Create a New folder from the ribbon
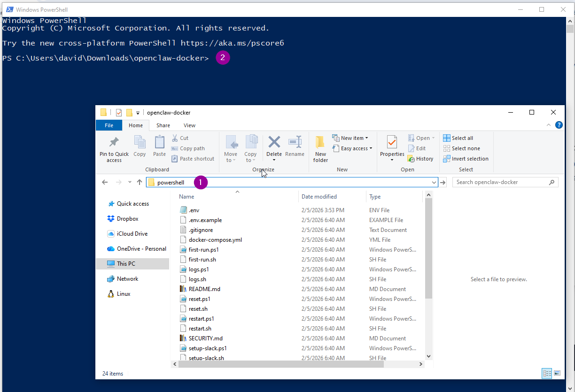 [x=320, y=146]
